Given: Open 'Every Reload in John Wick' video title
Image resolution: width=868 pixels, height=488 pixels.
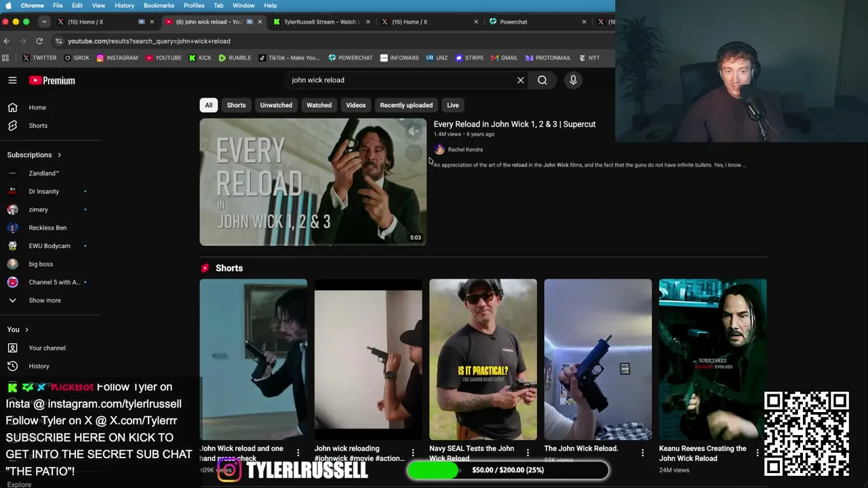Looking at the screenshot, I should tap(515, 124).
